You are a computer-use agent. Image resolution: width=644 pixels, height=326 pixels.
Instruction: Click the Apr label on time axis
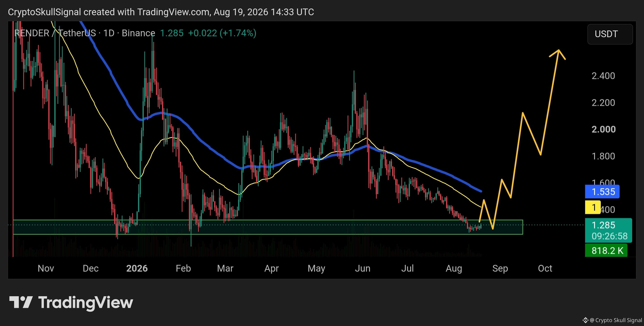(272, 268)
